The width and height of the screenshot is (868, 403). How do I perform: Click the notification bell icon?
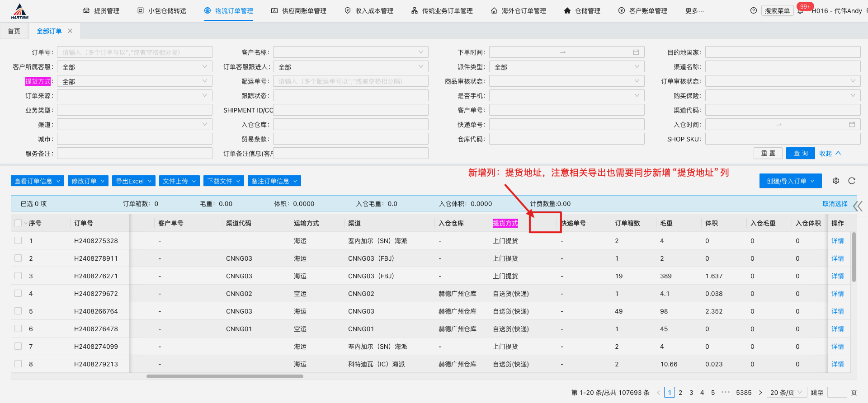[x=800, y=11]
